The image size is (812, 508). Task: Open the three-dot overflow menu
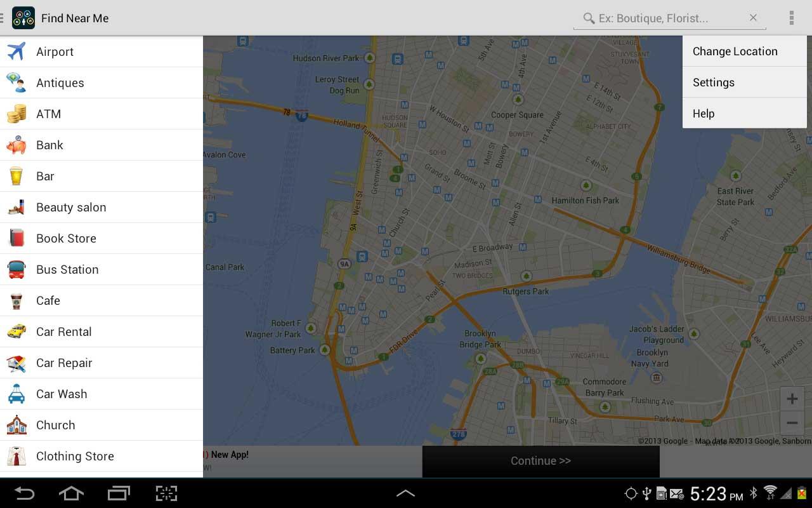[x=791, y=18]
